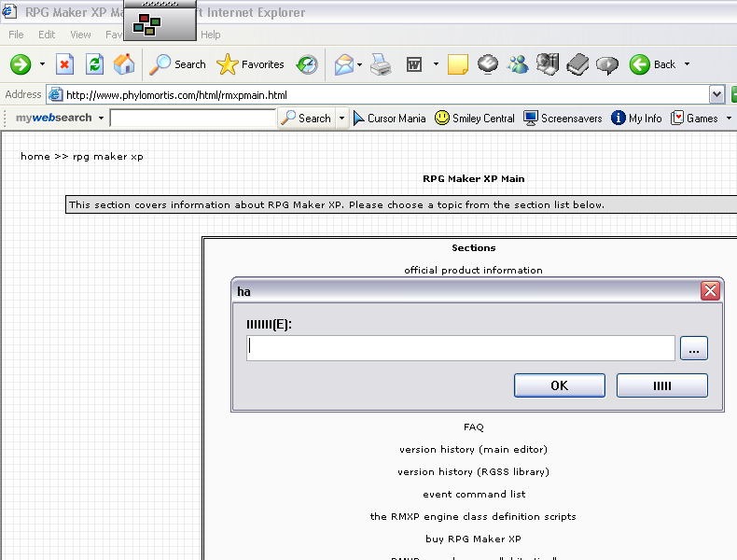Stop page loading with red X icon
The image size is (737, 560).
point(65,64)
